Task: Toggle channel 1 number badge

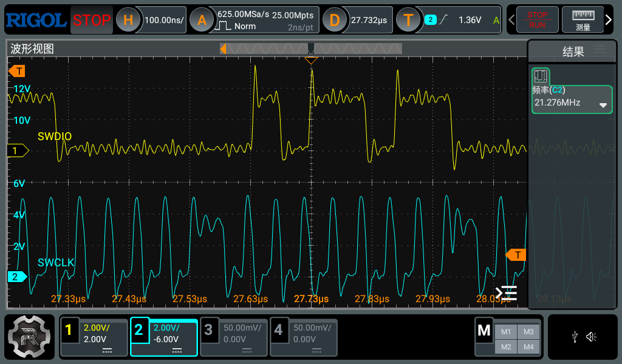Action: tap(69, 329)
